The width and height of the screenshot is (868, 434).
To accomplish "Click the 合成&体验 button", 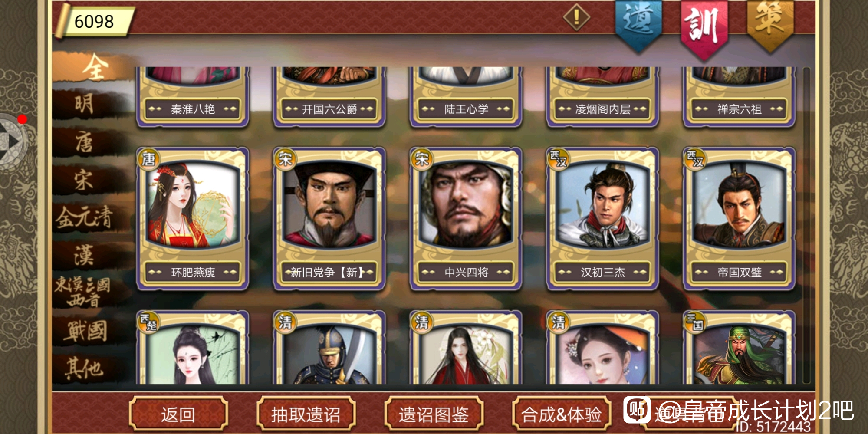I will tap(562, 414).
